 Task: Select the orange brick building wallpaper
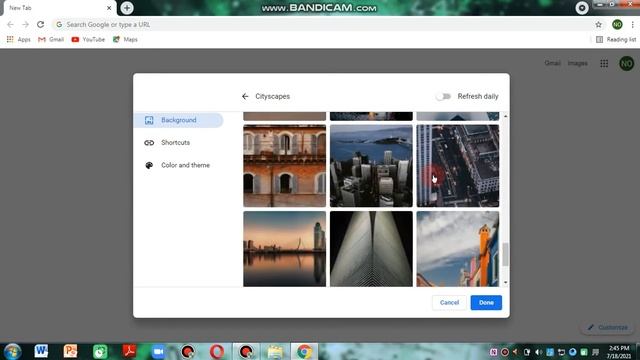click(284, 166)
